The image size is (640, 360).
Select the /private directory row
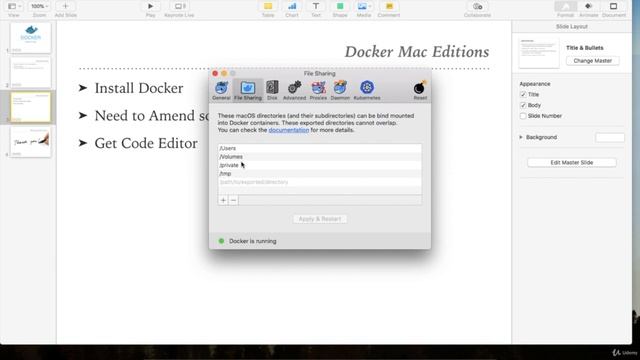(x=320, y=165)
